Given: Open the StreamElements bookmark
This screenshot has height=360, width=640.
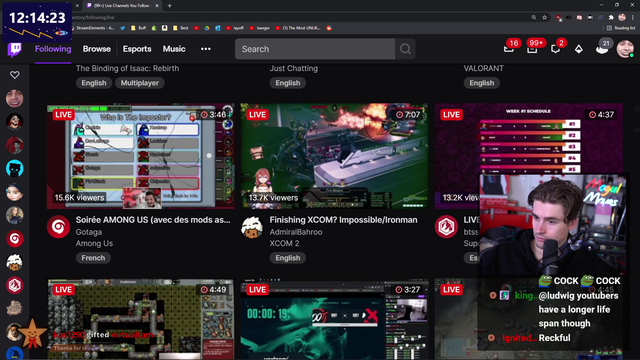Looking at the screenshot, I should tap(93, 28).
